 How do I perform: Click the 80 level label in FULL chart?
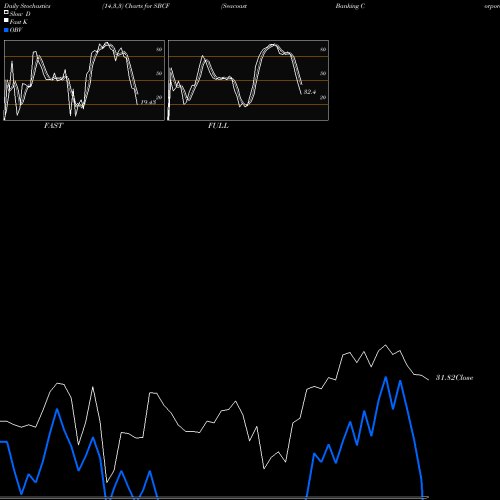coord(323,49)
